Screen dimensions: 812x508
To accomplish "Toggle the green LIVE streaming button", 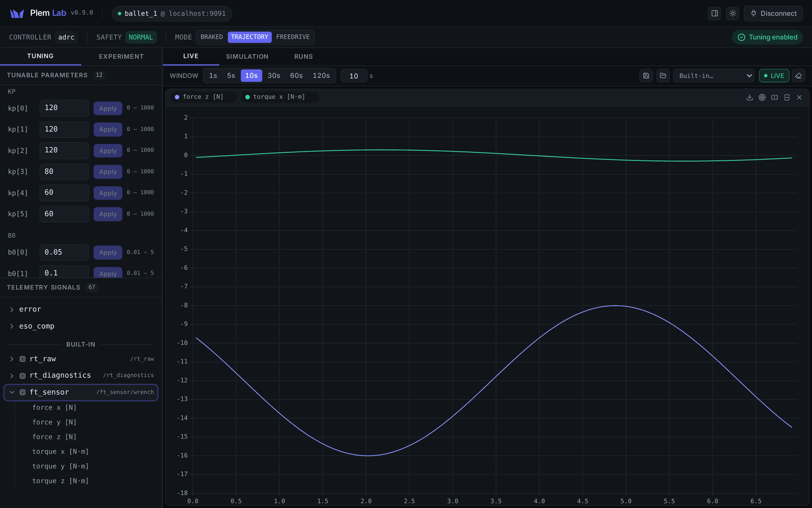I will (x=774, y=76).
